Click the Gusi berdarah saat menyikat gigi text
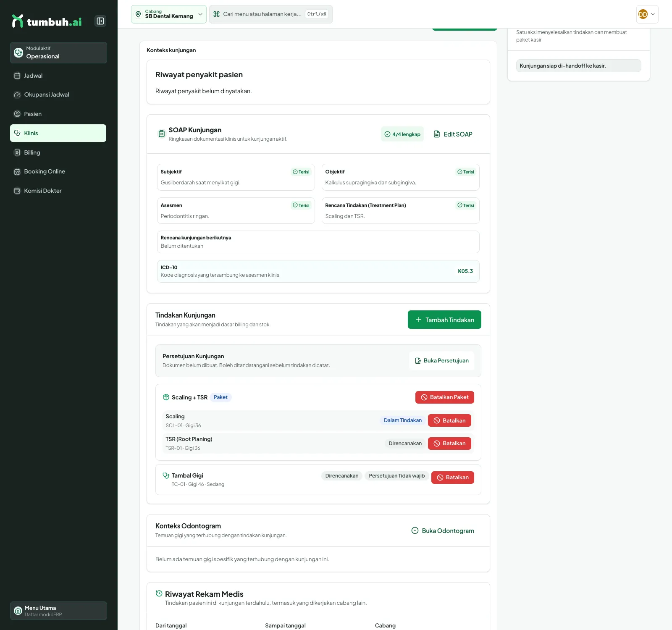 click(201, 183)
